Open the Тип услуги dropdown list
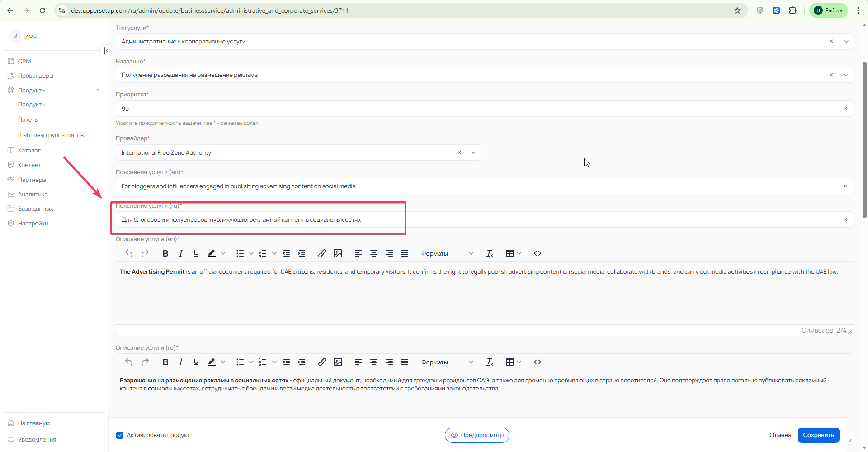The height and width of the screenshot is (452, 868). (x=846, y=42)
